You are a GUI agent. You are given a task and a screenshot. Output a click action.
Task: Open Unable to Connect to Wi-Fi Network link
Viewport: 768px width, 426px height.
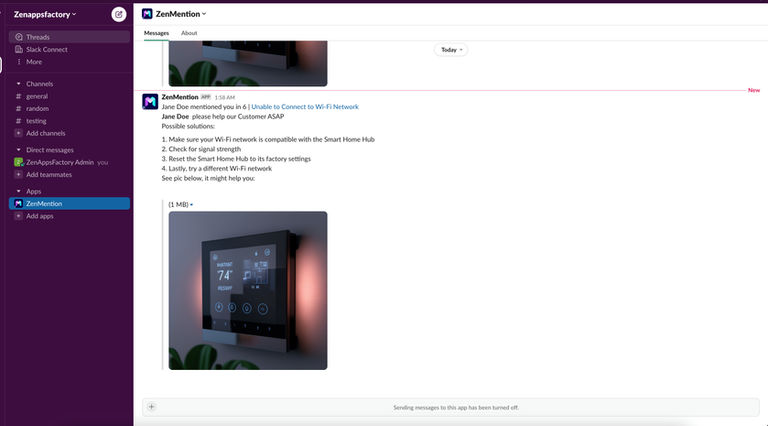(305, 107)
